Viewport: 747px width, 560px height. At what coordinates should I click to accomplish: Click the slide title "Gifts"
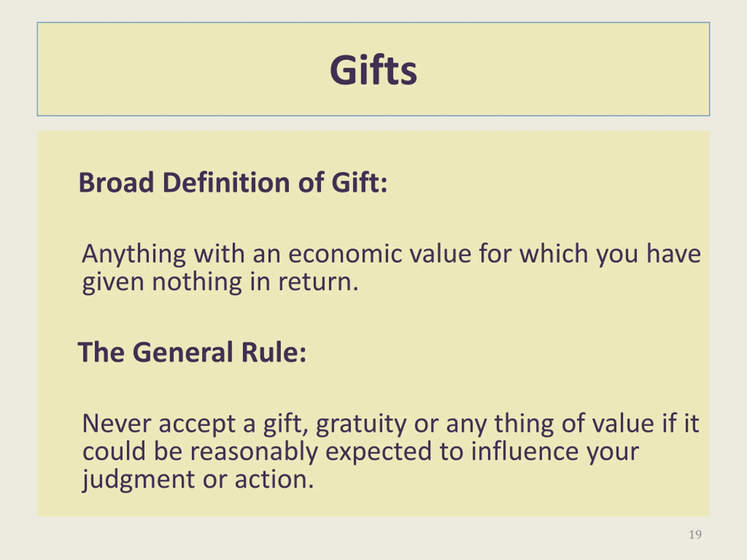point(373,70)
